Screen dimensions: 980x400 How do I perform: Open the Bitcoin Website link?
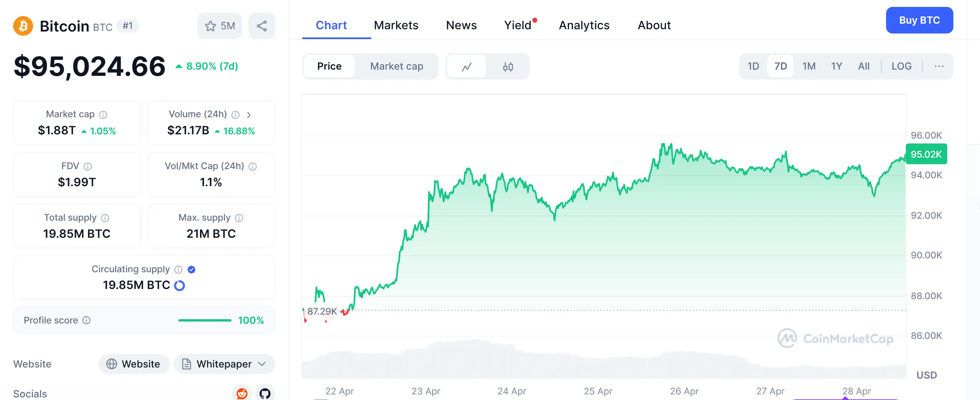pos(134,364)
